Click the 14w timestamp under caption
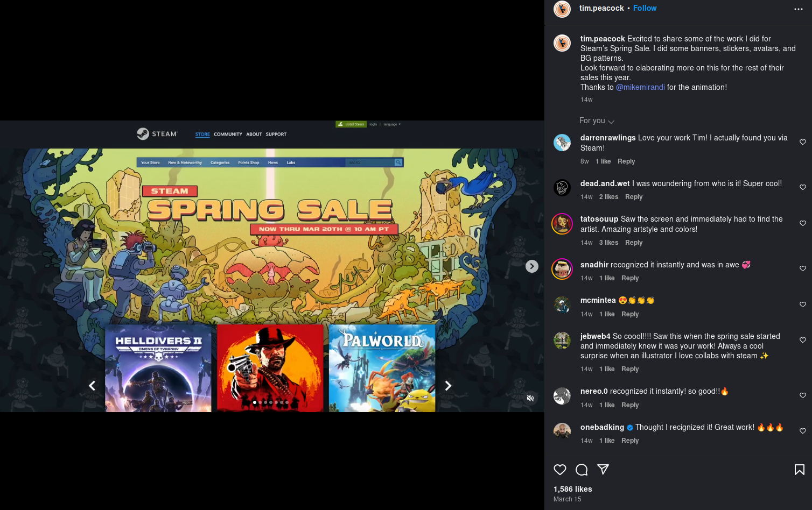The image size is (812, 510). pyautogui.click(x=586, y=100)
